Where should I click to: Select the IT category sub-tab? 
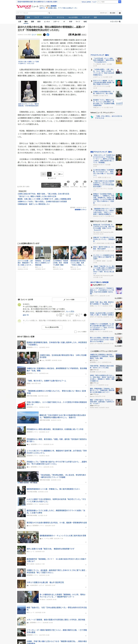[x=64, y=21]
